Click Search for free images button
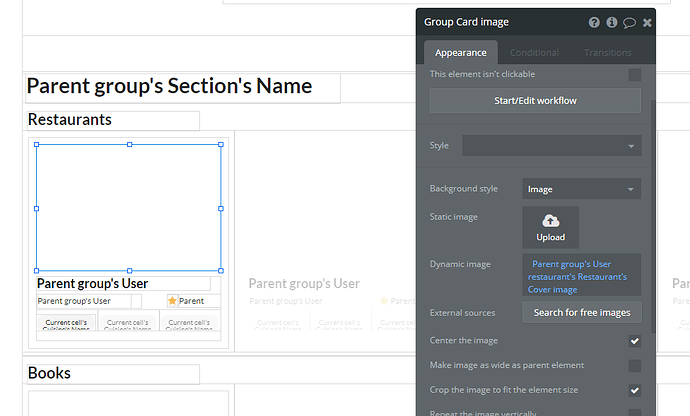Viewport: 690px width, 416px height. 582,313
